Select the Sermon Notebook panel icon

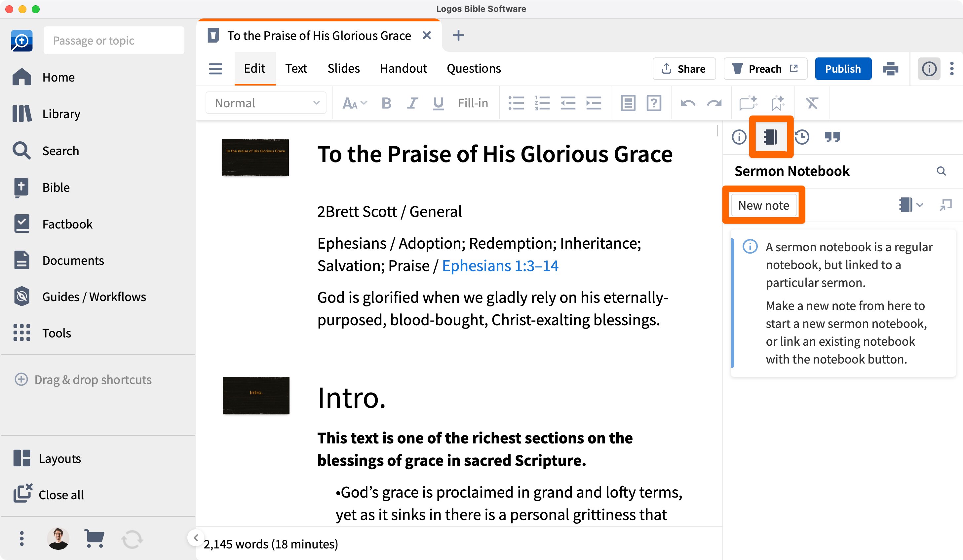pos(770,137)
